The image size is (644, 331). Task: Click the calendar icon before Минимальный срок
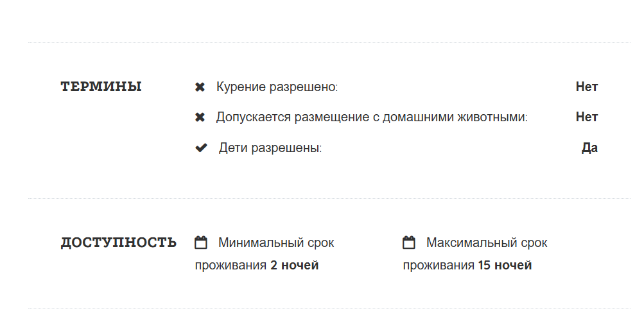(x=201, y=242)
